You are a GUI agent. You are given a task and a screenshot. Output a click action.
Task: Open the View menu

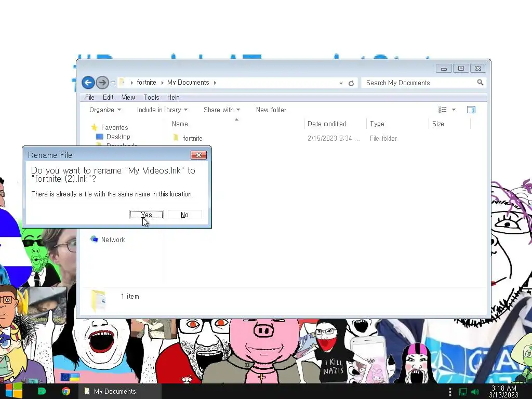(x=128, y=97)
